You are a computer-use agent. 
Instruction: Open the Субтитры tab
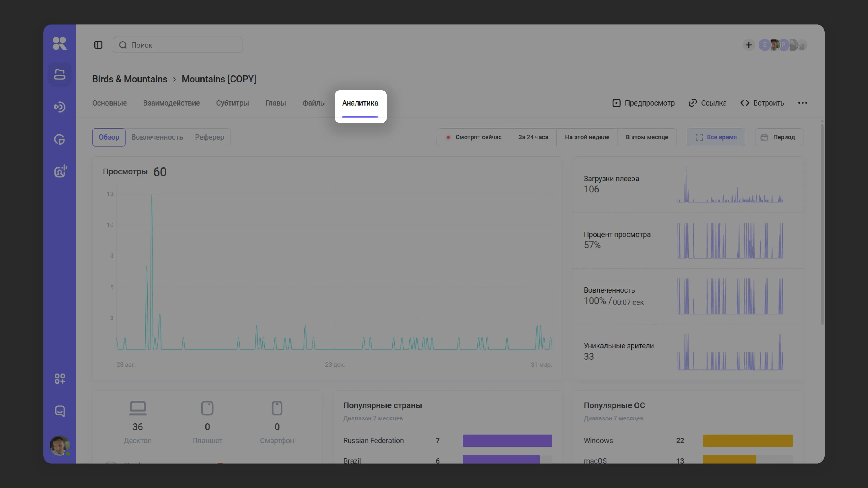coord(232,103)
